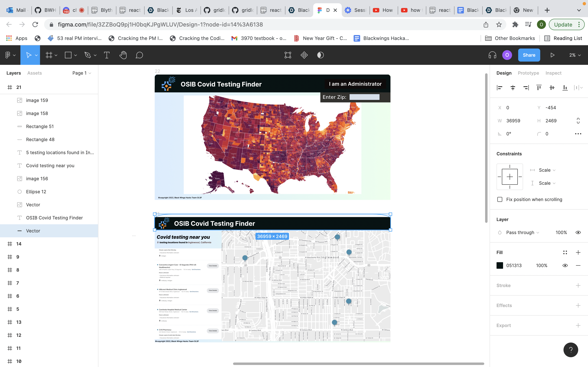
Task: Select the Text tool in toolbar
Action: (107, 55)
